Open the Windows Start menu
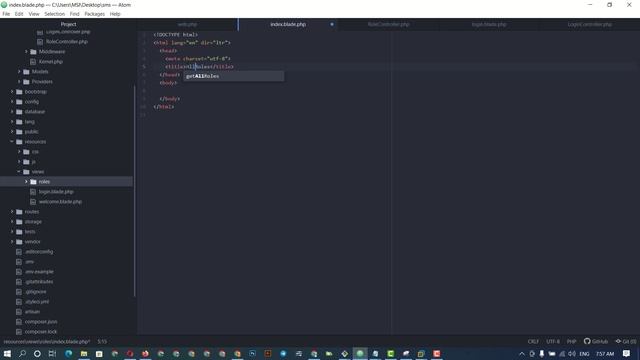This screenshot has width=640, height=360. tap(7, 353)
